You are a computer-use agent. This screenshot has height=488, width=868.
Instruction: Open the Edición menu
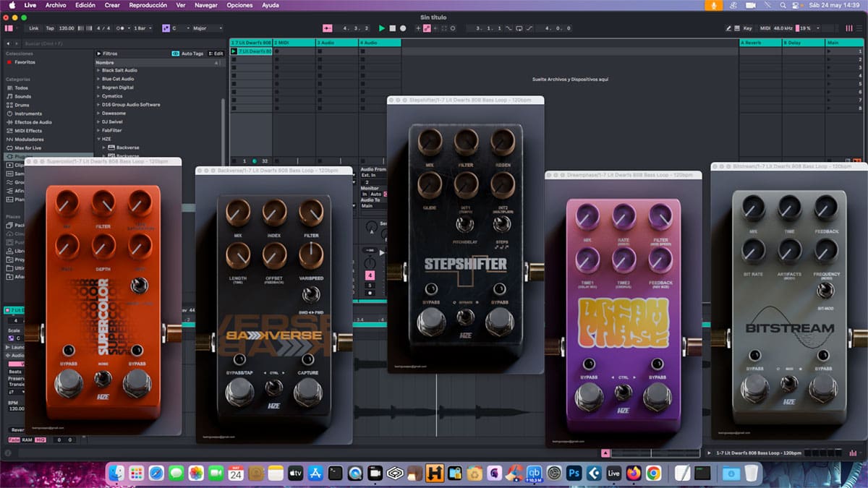click(x=85, y=5)
